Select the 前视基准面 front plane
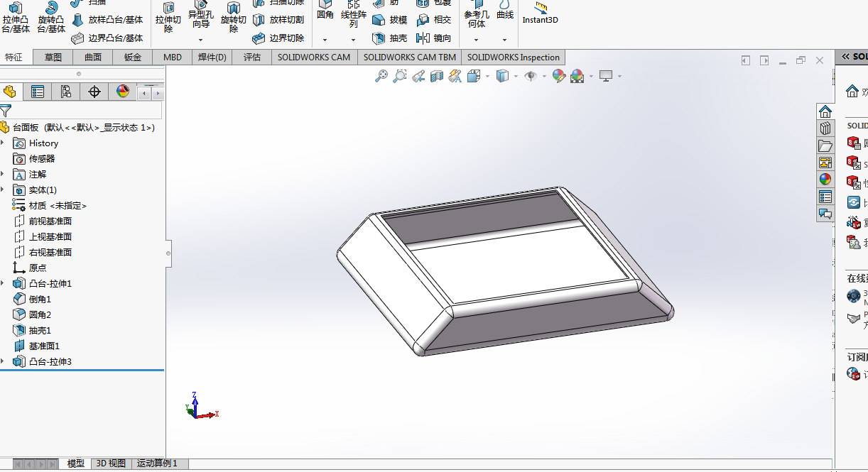868x472 pixels. (43, 221)
